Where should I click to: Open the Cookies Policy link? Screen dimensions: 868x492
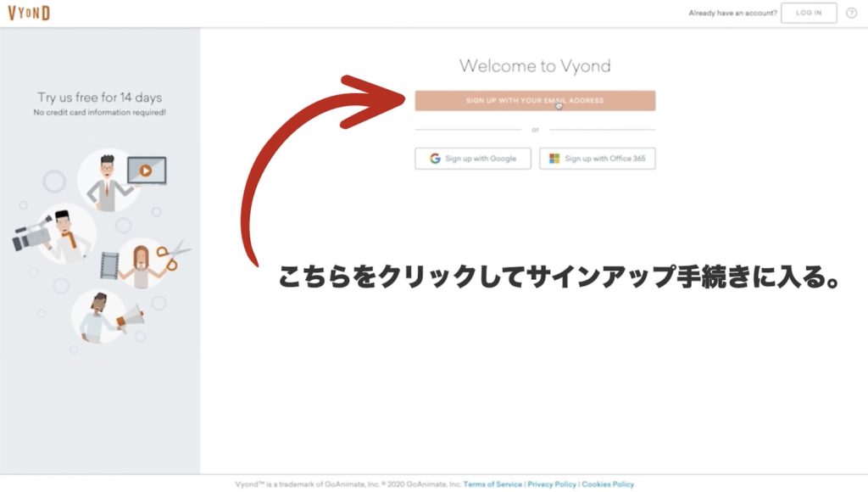point(608,484)
